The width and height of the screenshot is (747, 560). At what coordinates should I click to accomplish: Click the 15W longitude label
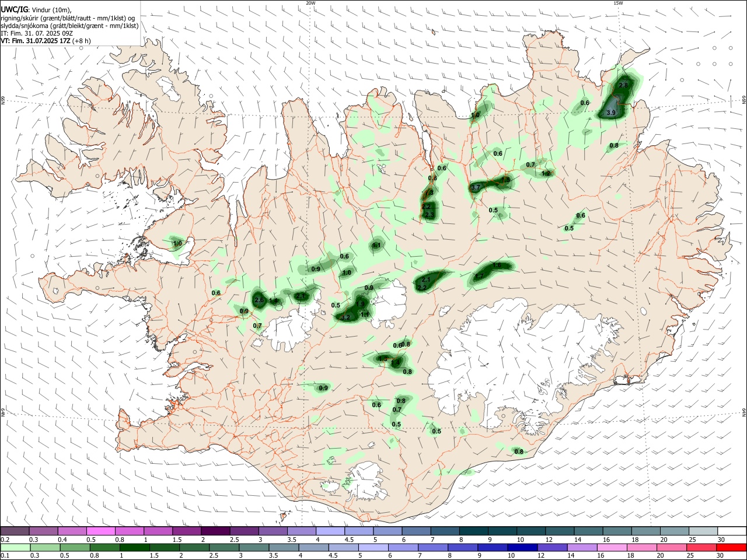tap(618, 3)
